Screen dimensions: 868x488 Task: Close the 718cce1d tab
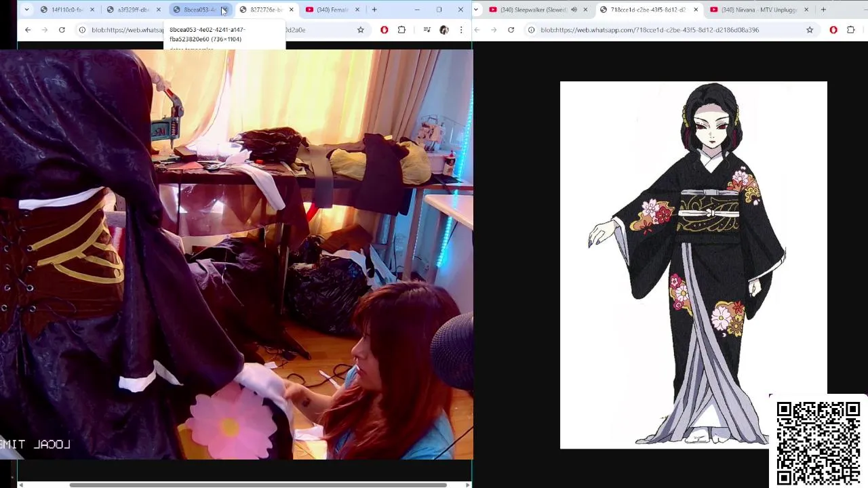point(696,9)
